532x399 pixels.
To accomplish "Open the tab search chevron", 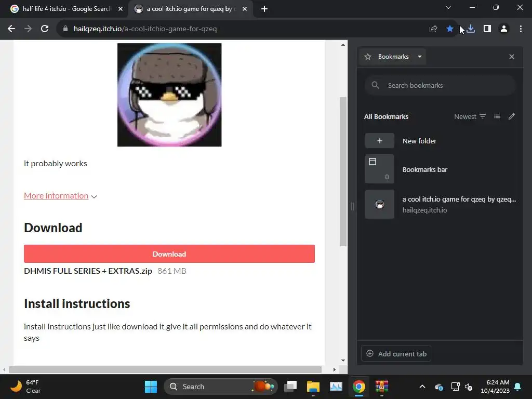I will pyautogui.click(x=448, y=7).
